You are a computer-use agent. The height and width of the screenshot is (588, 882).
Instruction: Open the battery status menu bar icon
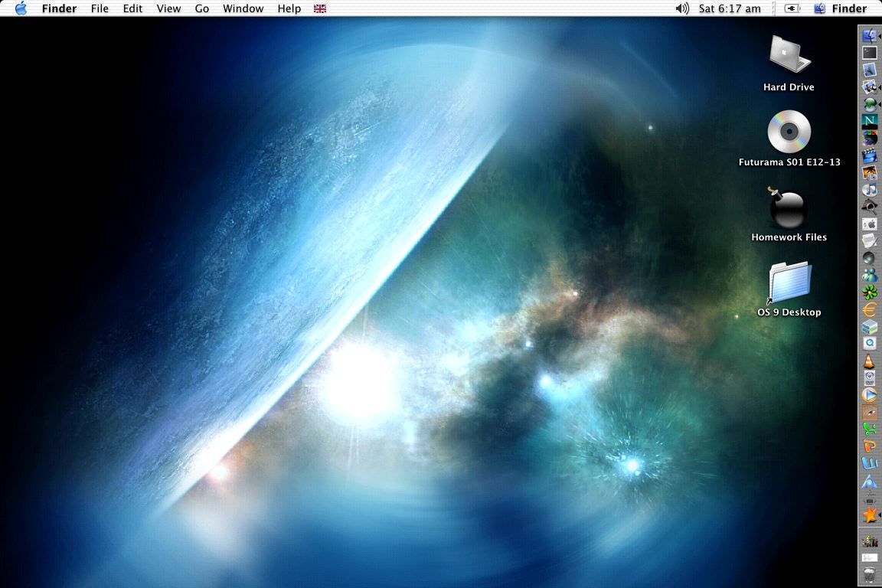(792, 8)
